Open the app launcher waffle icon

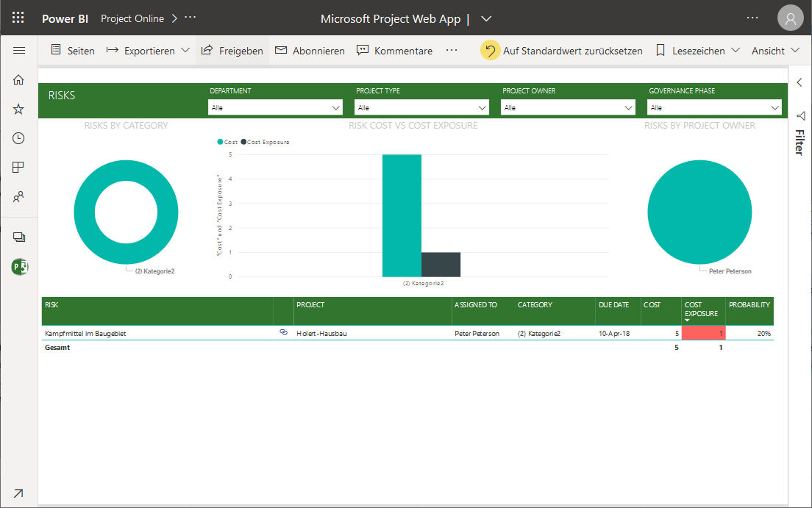(x=18, y=18)
